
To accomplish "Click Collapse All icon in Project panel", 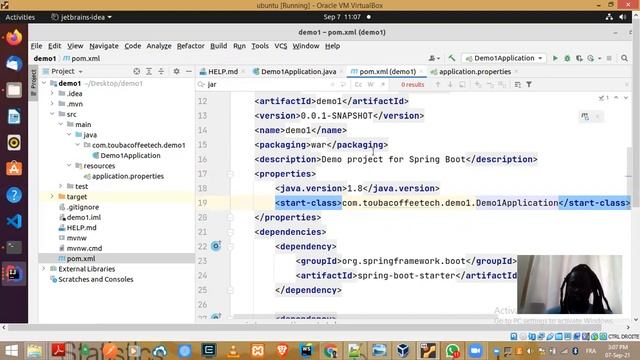I will 161,71.
